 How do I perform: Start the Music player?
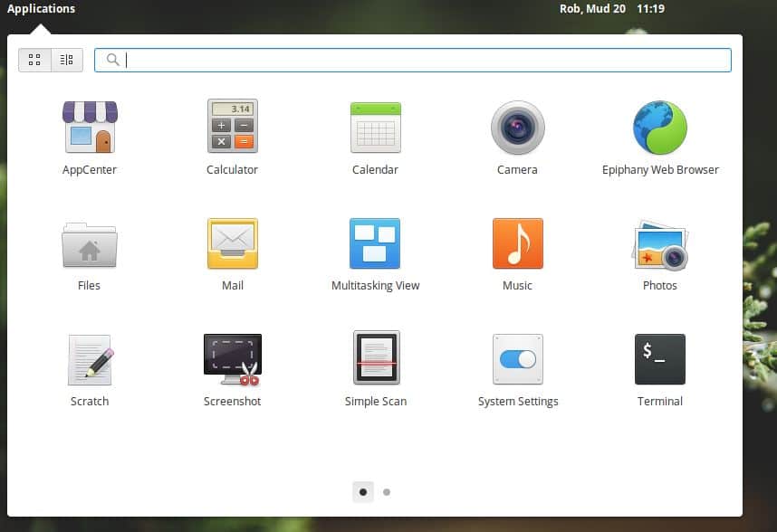pos(517,242)
